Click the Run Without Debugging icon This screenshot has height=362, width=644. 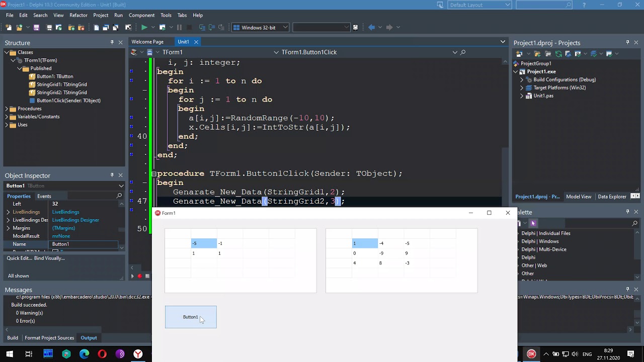[162, 28]
